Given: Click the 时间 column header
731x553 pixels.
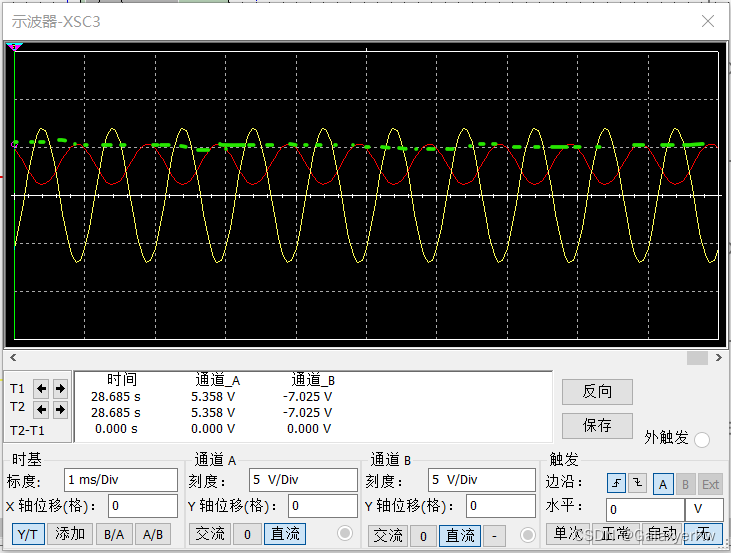Looking at the screenshot, I should [122, 380].
